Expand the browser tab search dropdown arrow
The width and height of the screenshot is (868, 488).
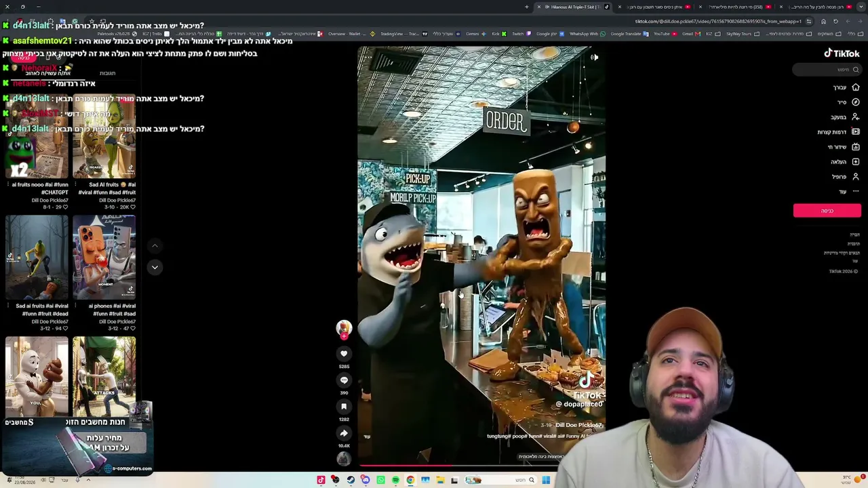[861, 7]
